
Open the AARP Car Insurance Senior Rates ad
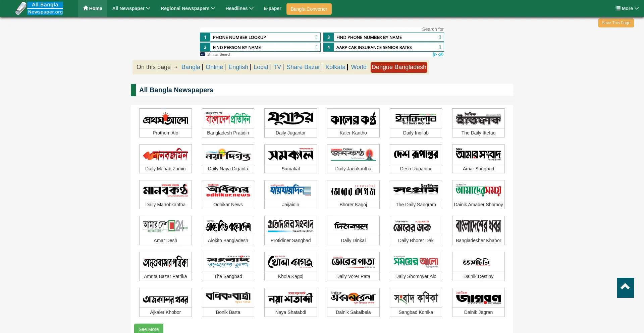tap(384, 47)
